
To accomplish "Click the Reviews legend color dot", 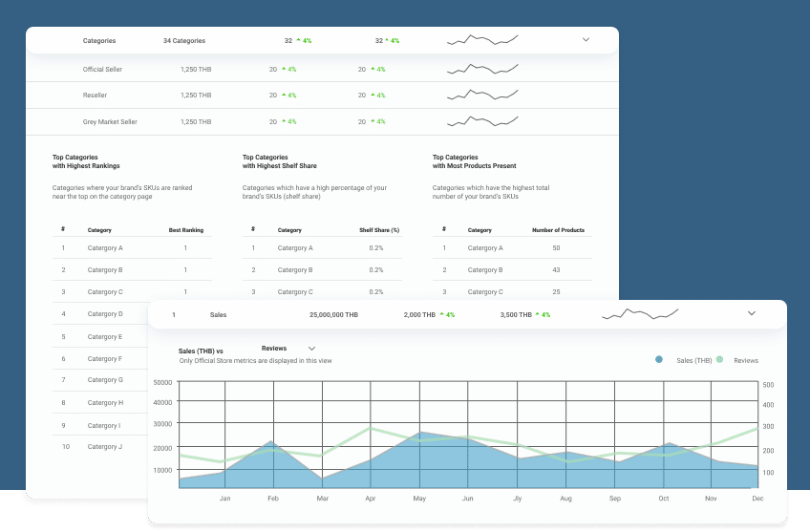I will (719, 360).
